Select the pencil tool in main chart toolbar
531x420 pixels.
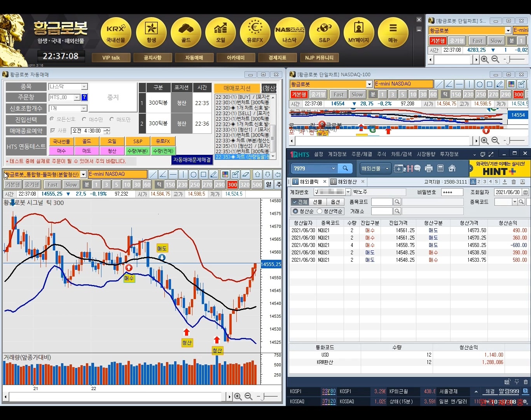[214, 174]
